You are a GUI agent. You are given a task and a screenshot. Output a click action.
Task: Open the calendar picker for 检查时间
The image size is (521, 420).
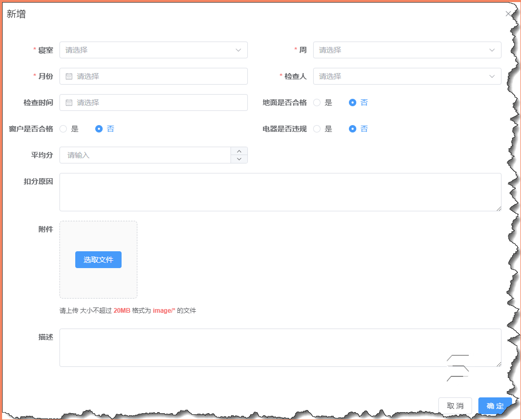click(x=68, y=102)
